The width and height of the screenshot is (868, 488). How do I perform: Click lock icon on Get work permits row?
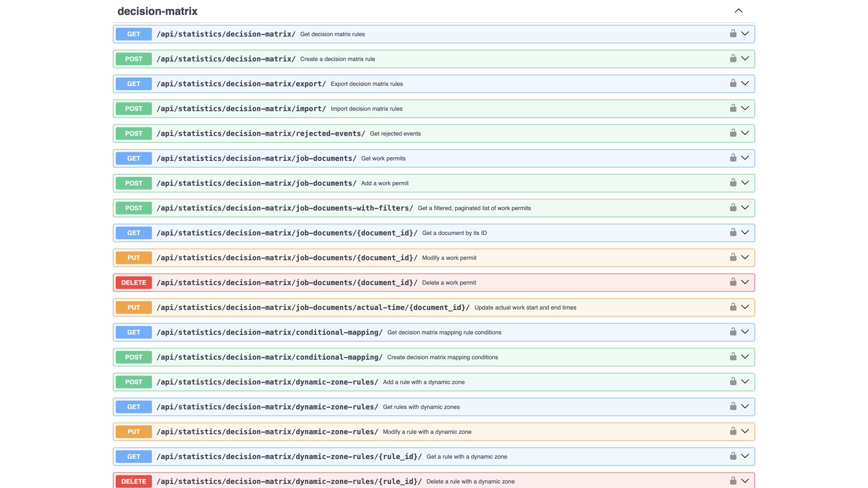tap(733, 158)
